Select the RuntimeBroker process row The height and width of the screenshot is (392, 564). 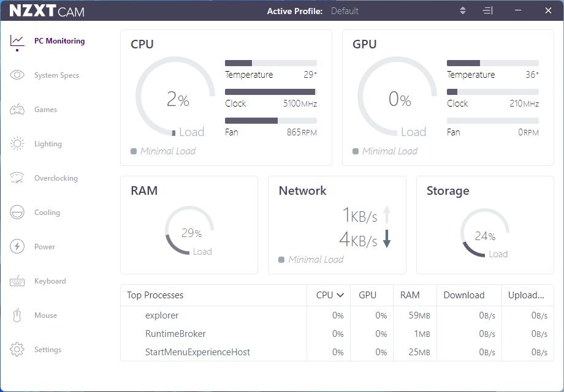click(337, 334)
